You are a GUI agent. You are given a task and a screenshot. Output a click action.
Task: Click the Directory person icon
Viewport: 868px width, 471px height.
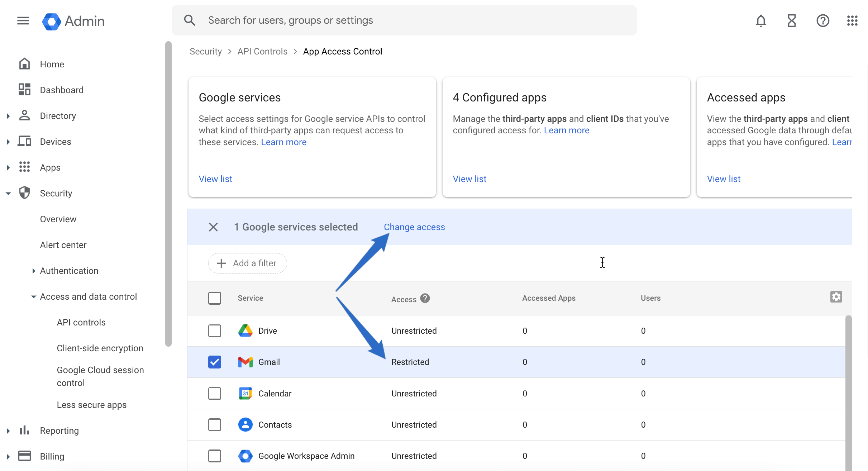[x=24, y=115]
